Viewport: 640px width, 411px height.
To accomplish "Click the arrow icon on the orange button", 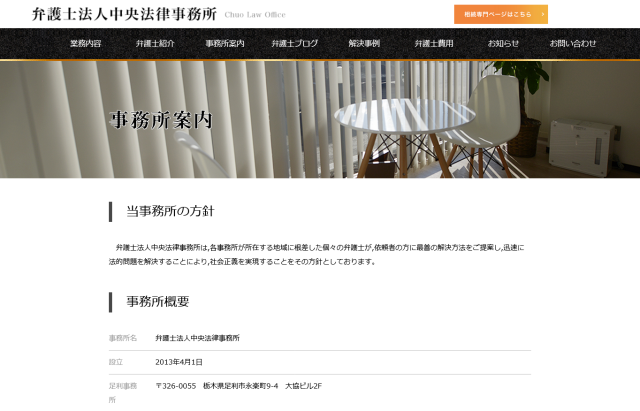I will (542, 14).
